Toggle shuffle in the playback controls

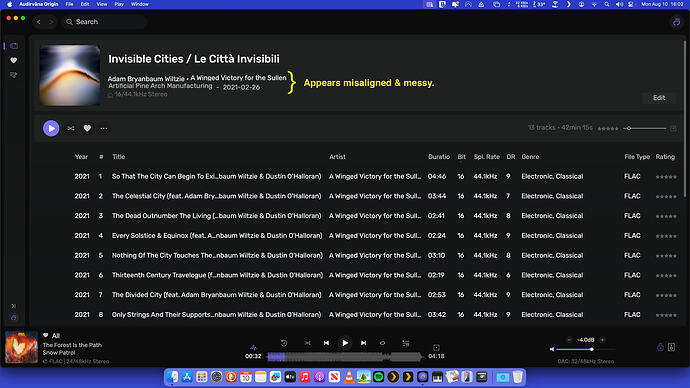pos(307,343)
